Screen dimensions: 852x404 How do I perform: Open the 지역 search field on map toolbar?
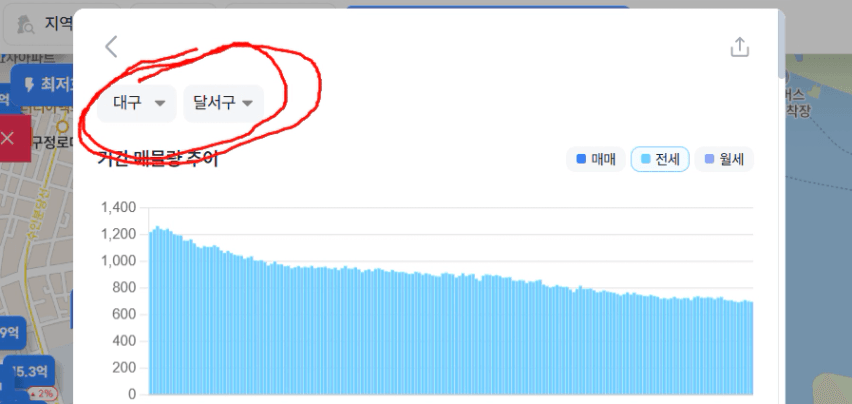point(39,24)
